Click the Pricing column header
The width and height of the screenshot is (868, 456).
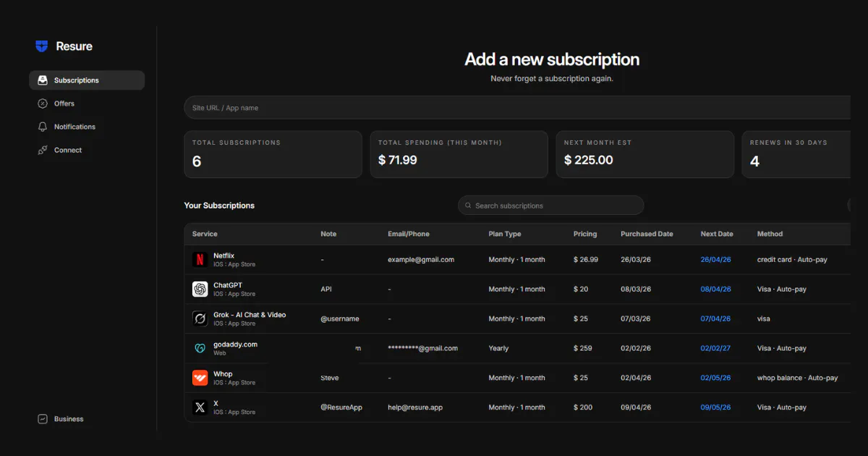pos(585,234)
